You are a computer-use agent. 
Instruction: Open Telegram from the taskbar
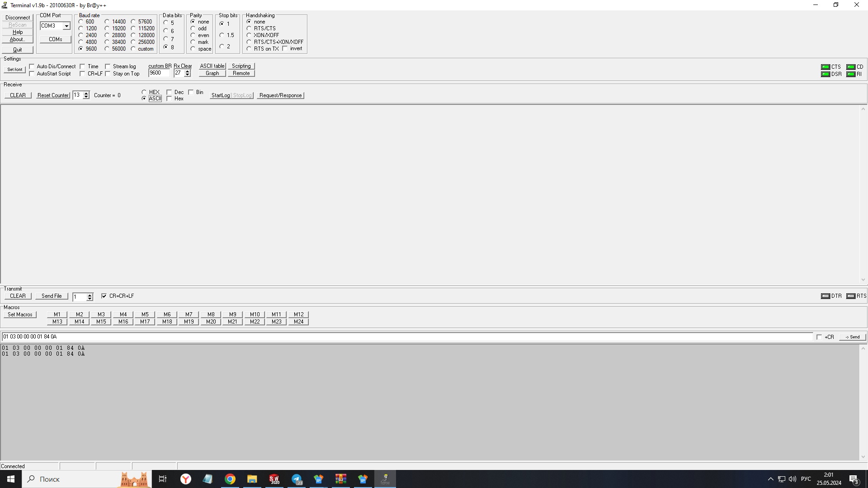pyautogui.click(x=297, y=479)
